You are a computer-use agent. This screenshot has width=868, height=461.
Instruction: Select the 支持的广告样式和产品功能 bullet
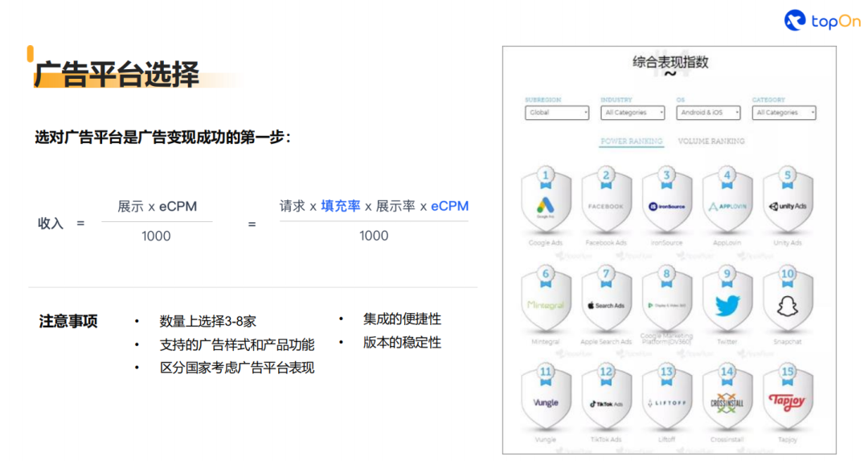[237, 344]
